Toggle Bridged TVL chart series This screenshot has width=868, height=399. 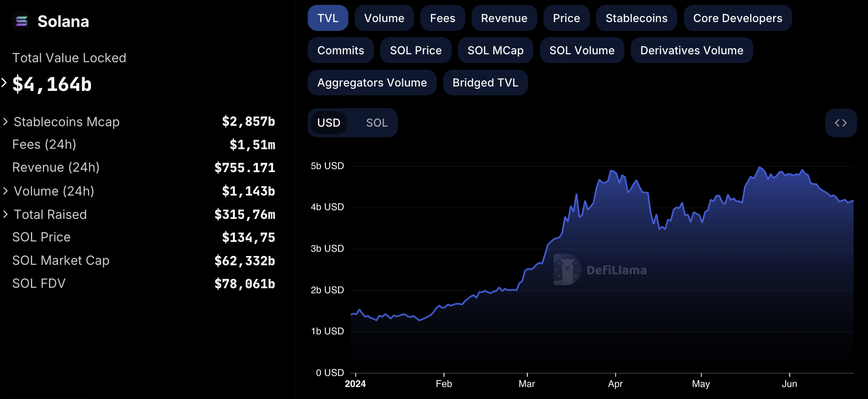tap(485, 83)
